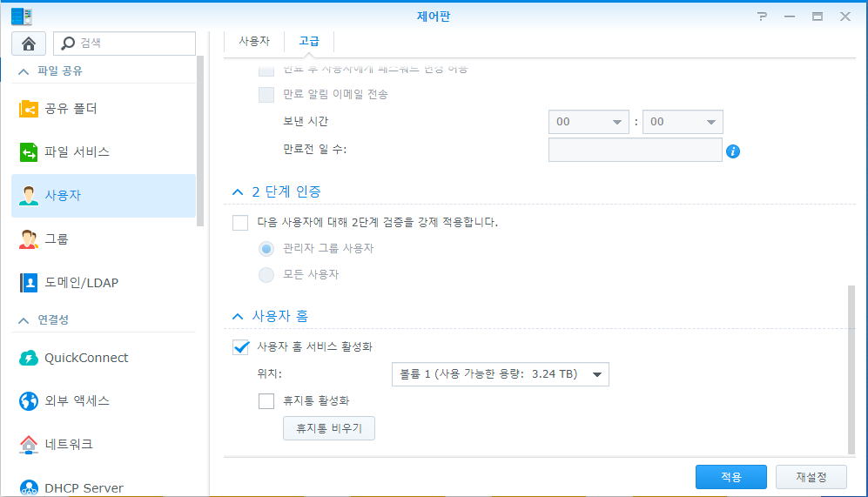Minimize the 제어판 window
The height and width of the screenshot is (497, 868).
[x=790, y=17]
